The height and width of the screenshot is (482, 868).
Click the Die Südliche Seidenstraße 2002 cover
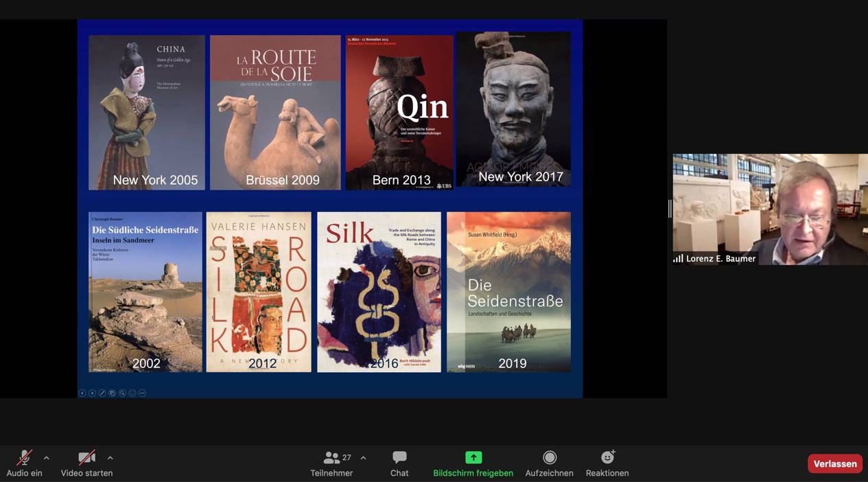point(145,292)
